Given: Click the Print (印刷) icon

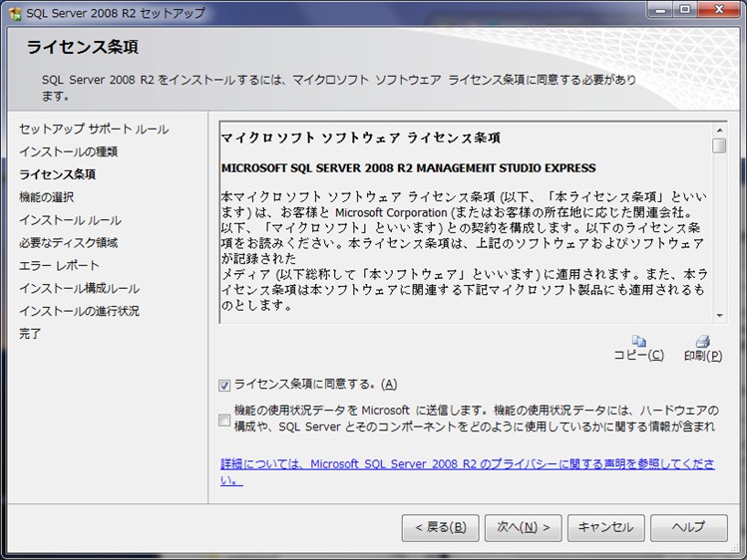Looking at the screenshot, I should 702,342.
